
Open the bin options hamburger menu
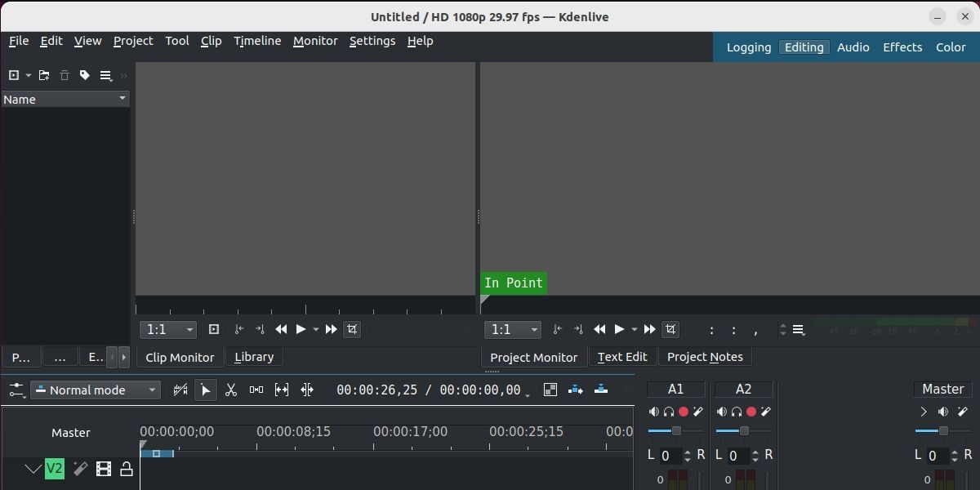point(105,75)
